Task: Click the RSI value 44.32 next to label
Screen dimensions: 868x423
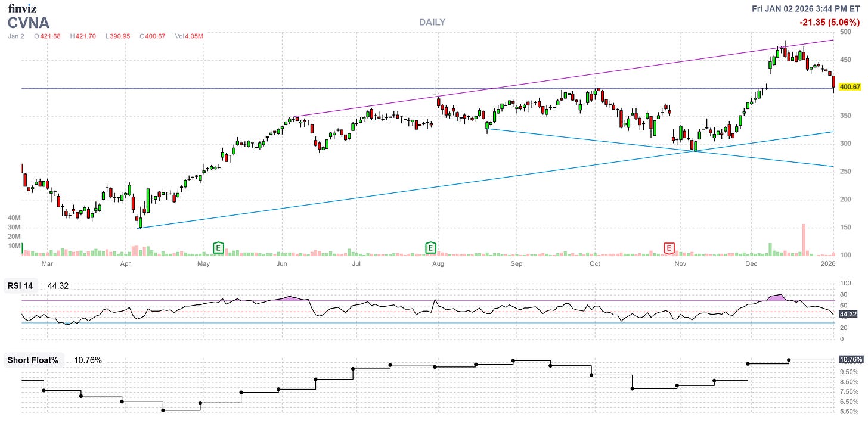Action: pyautogui.click(x=58, y=286)
